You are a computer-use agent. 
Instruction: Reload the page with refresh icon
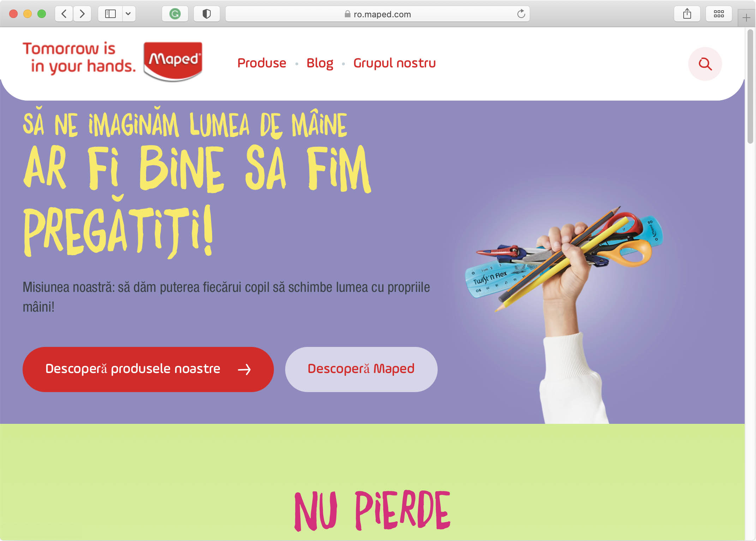(x=521, y=14)
